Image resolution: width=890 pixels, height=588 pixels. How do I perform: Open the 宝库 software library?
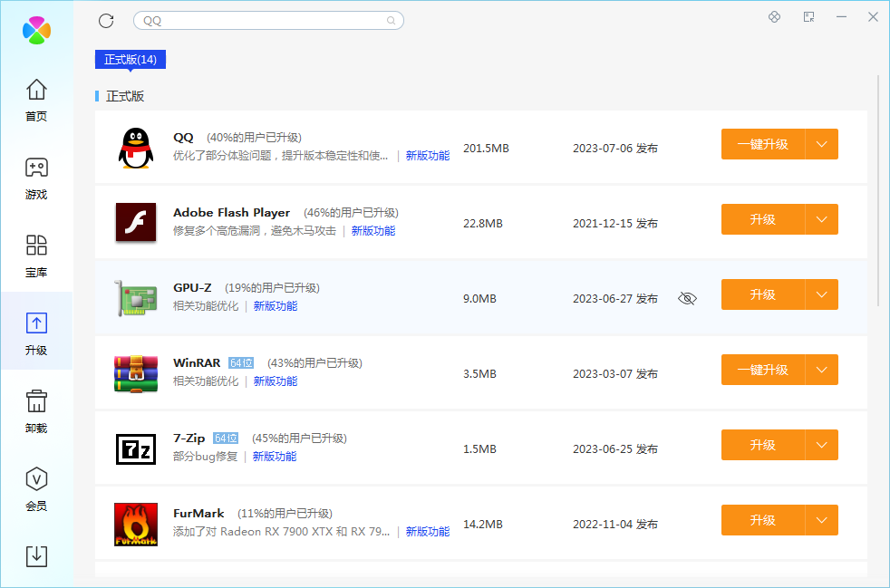point(36,256)
